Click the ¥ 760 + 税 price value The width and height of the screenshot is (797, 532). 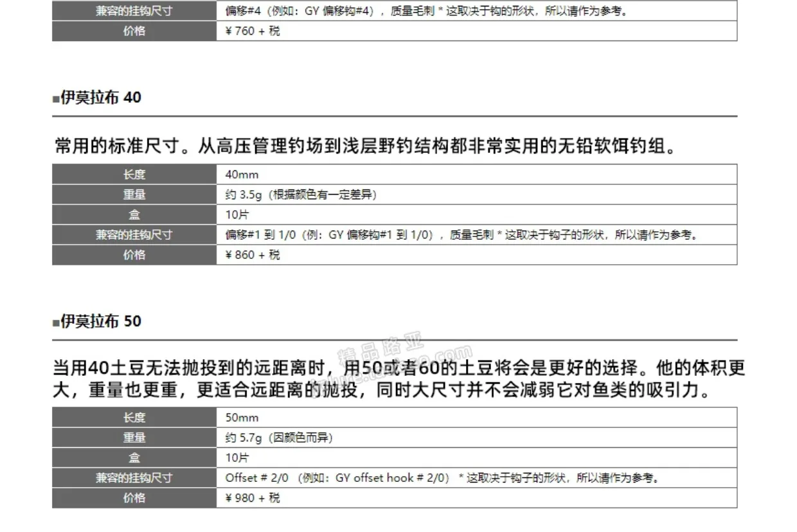coord(253,31)
